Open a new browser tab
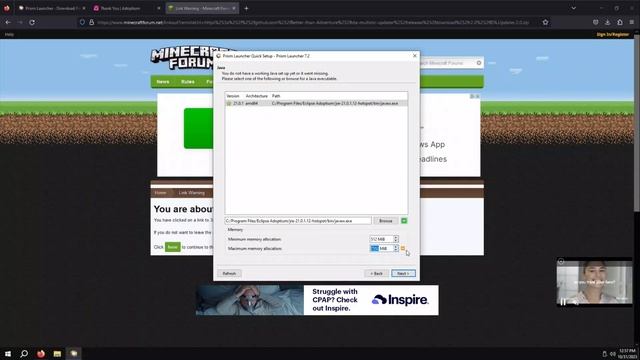Viewport: 640px width, 360px height. click(x=246, y=8)
